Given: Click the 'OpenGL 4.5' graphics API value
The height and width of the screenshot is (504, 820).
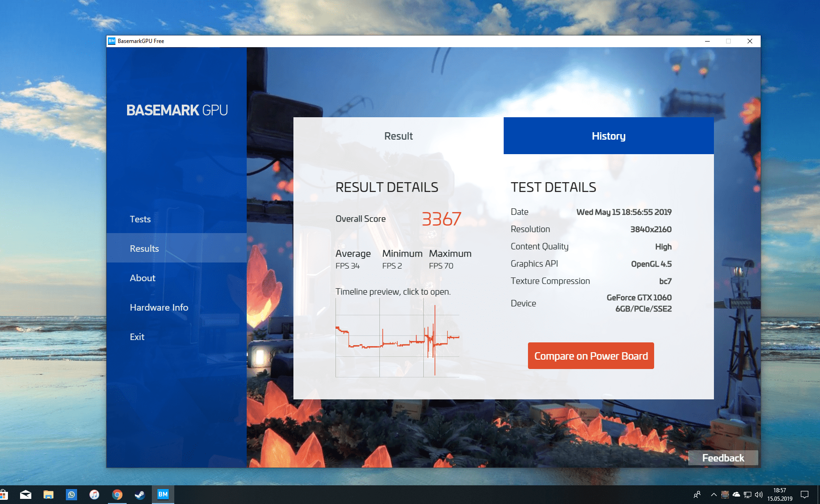Looking at the screenshot, I should pos(651,264).
